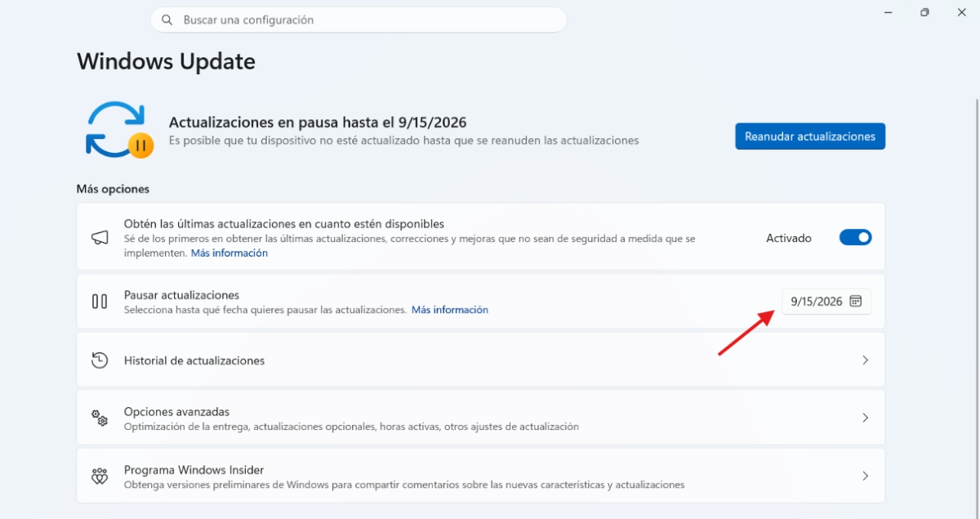Click the 'Activado' status label
The image size is (980, 519).
click(789, 238)
